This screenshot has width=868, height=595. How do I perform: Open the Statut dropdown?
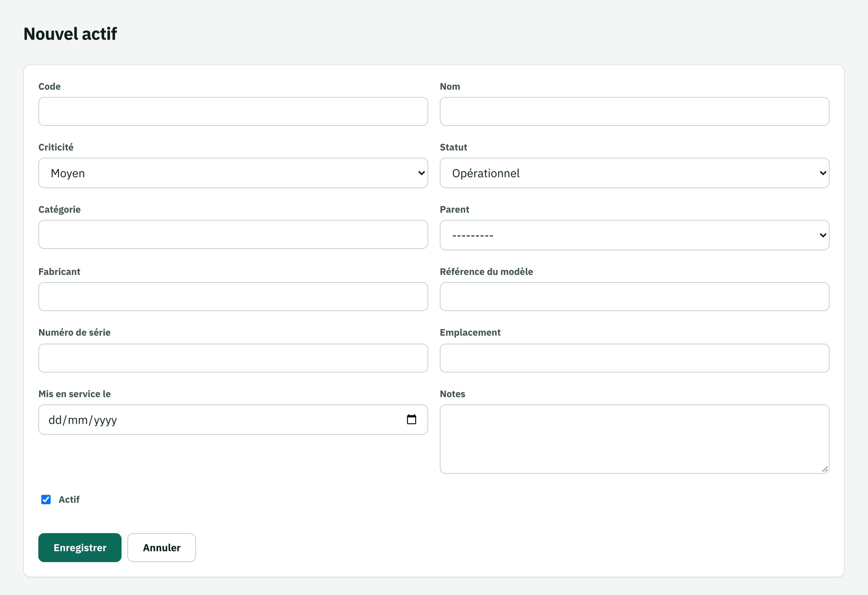coord(635,173)
